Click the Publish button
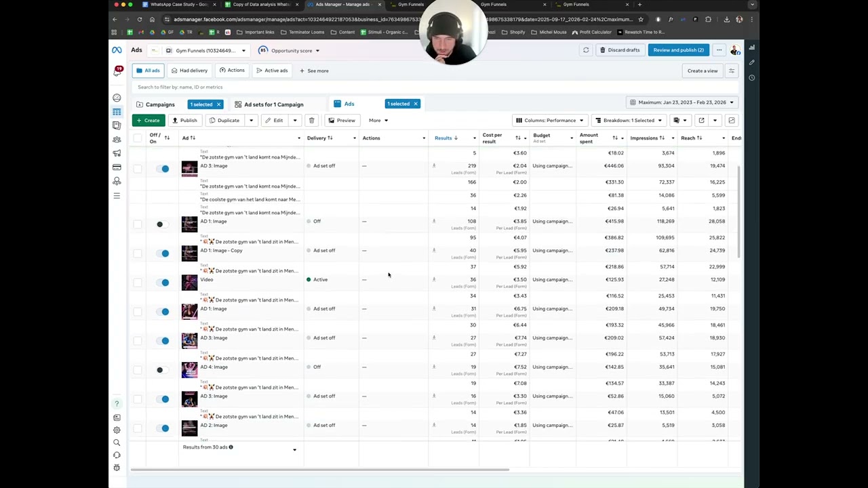The image size is (868, 488). pyautogui.click(x=184, y=121)
